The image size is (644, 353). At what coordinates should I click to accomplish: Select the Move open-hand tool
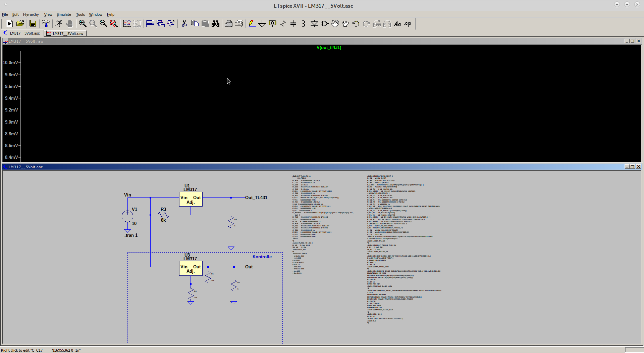tap(335, 24)
